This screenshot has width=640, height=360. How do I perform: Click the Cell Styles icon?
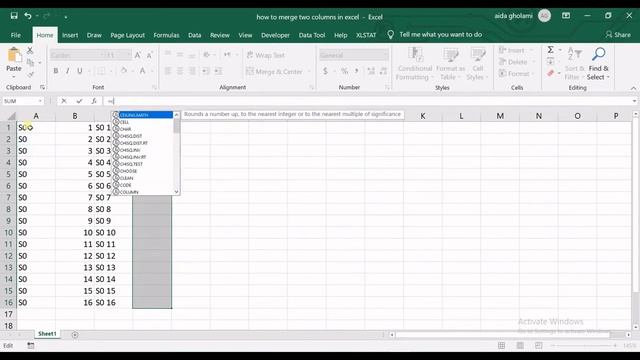click(x=478, y=54)
